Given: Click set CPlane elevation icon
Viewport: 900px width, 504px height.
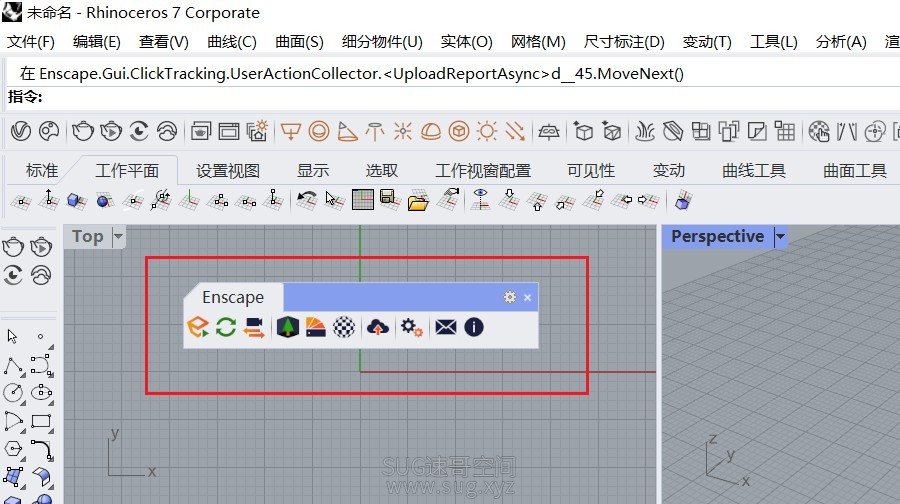Looking at the screenshot, I should pos(49,200).
